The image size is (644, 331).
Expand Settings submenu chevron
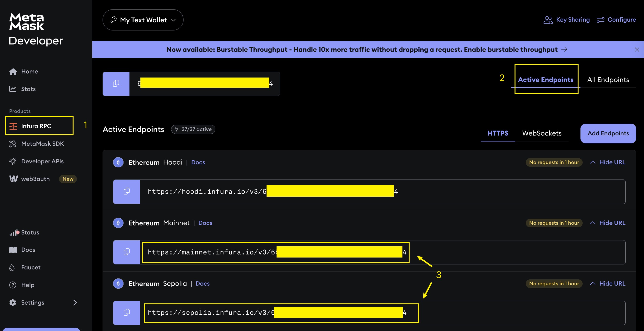(x=75, y=302)
